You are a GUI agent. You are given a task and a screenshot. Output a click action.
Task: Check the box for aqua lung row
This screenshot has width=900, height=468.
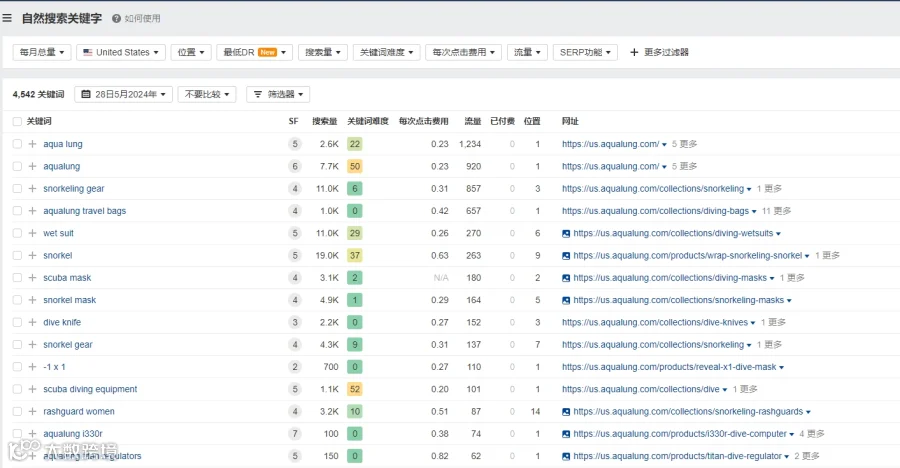17,144
